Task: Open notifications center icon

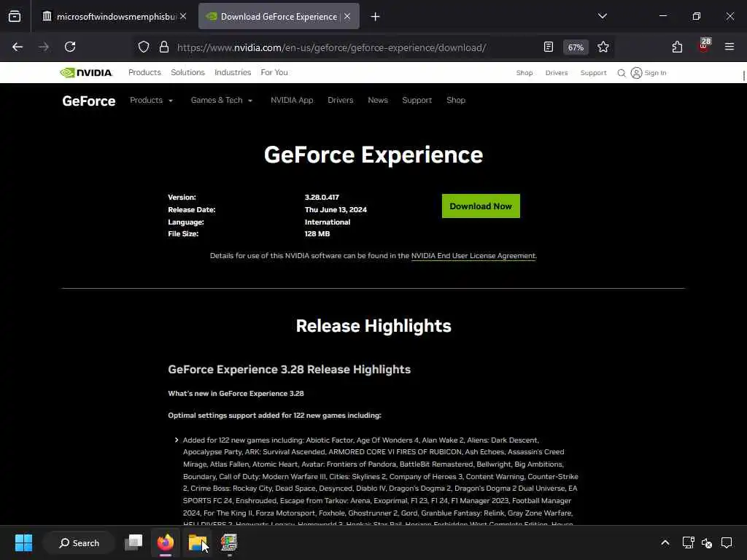Action: 727,542
